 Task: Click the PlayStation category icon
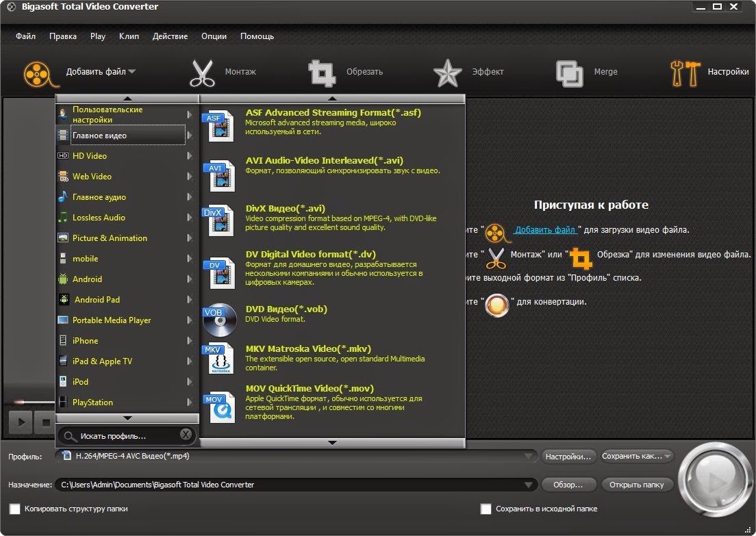click(63, 402)
